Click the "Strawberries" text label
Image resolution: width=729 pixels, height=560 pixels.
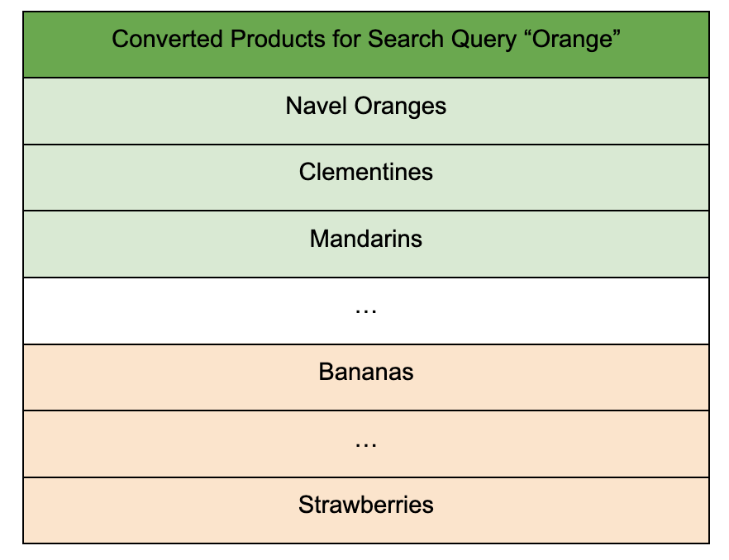[366, 505]
